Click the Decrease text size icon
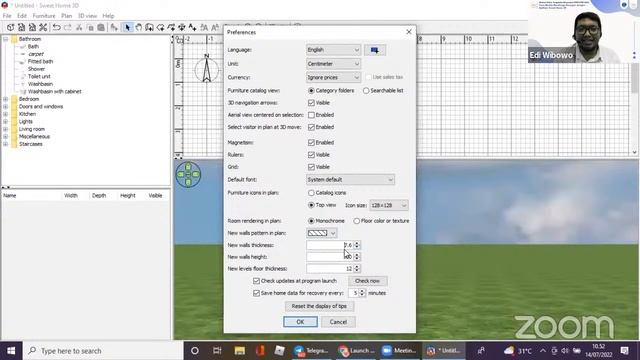Image resolution: width=640 pixels, height=360 pixels. pyautogui.click(x=215, y=27)
